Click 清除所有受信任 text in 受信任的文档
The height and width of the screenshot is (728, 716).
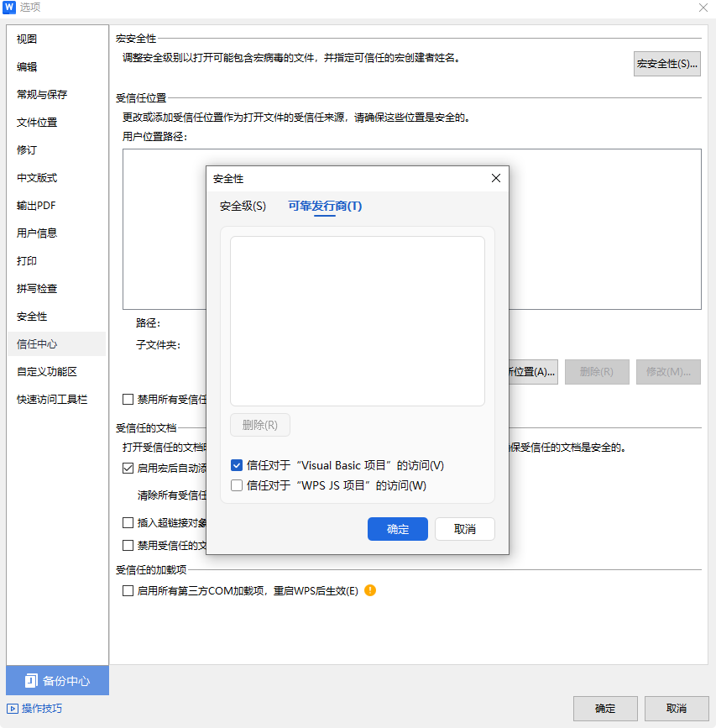click(x=172, y=495)
